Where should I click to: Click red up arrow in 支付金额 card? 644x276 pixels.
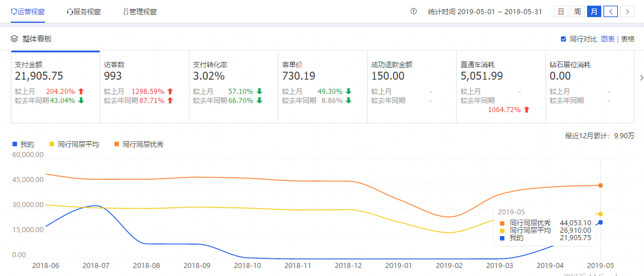81,91
